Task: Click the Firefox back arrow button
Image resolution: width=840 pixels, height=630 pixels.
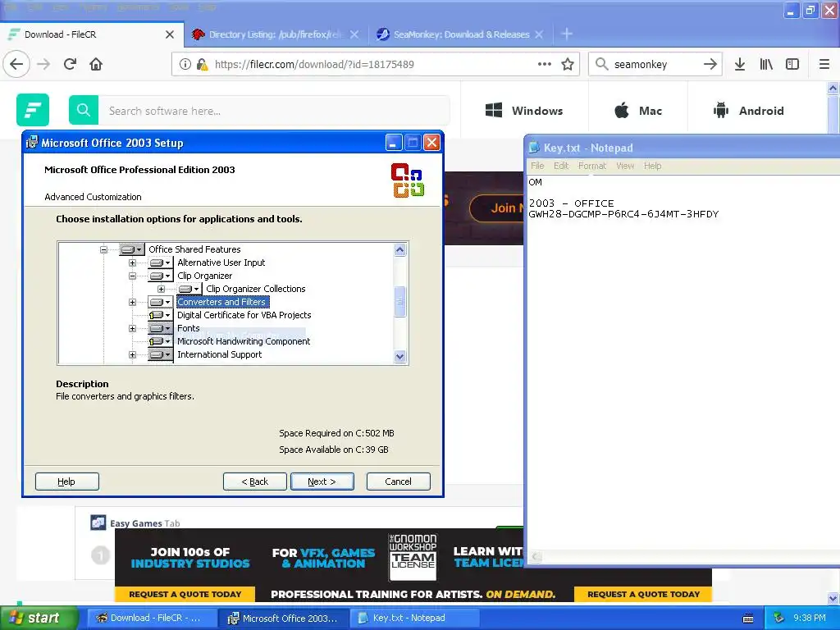Action: click(16, 64)
